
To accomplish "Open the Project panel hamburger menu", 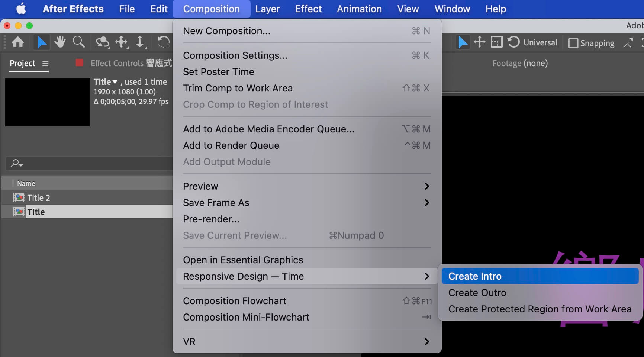I will 45,64.
